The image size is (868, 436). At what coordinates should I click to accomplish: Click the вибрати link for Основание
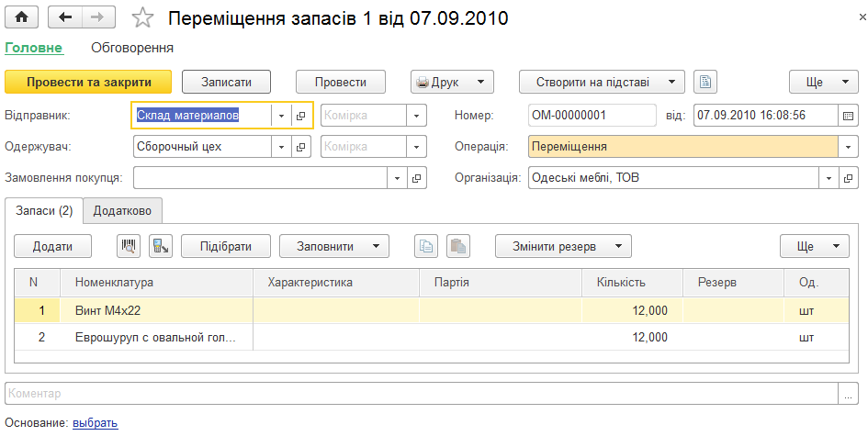pos(96,423)
